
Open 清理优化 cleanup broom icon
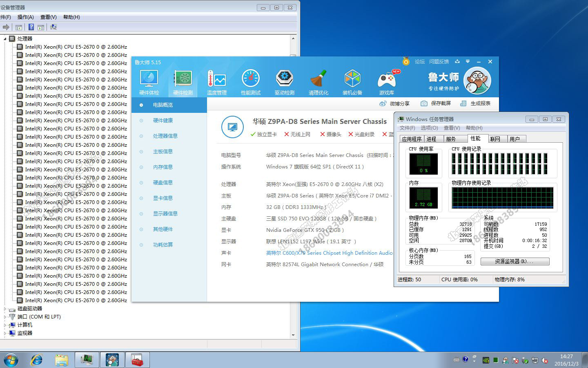318,82
